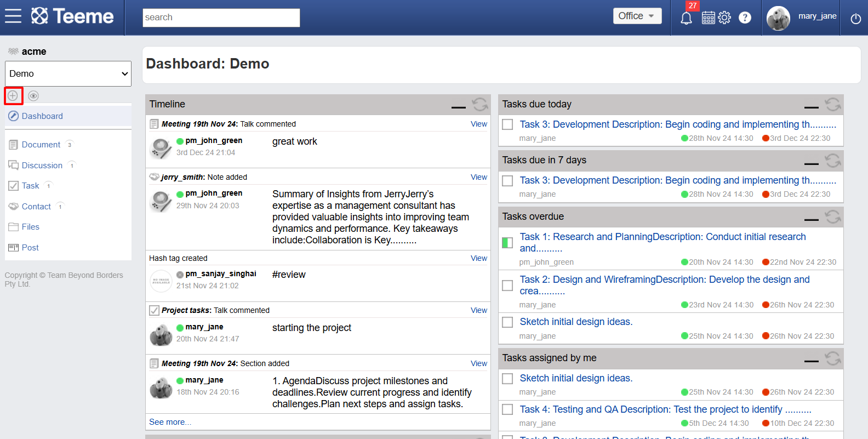
Task: Collapse the Tasks due today panel
Action: coord(812,107)
